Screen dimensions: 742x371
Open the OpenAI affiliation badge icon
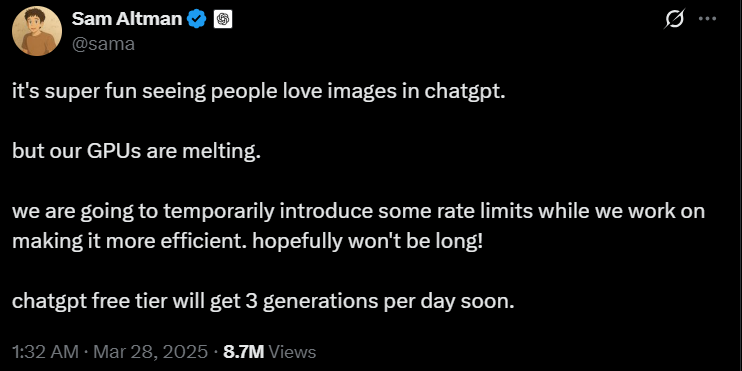(x=223, y=19)
